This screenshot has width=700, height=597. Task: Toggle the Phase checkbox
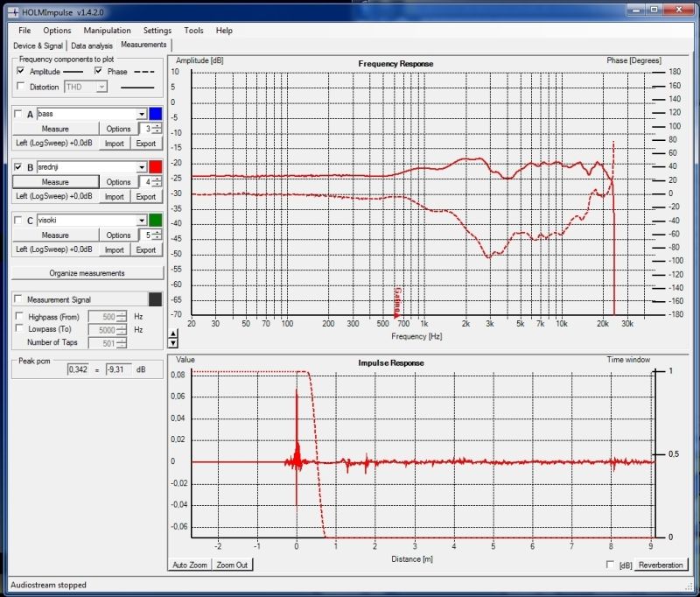tap(99, 71)
